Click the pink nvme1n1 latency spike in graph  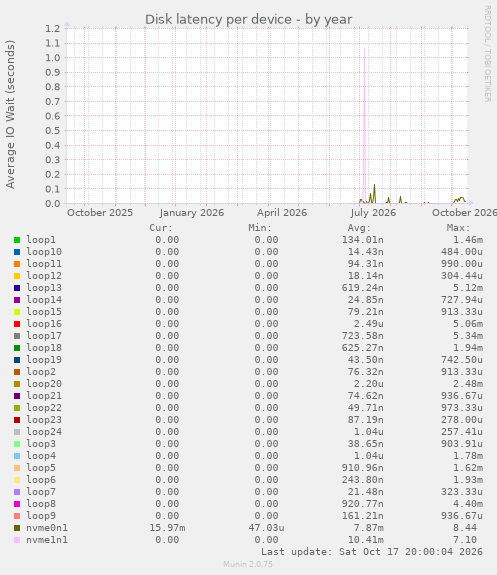point(364,125)
